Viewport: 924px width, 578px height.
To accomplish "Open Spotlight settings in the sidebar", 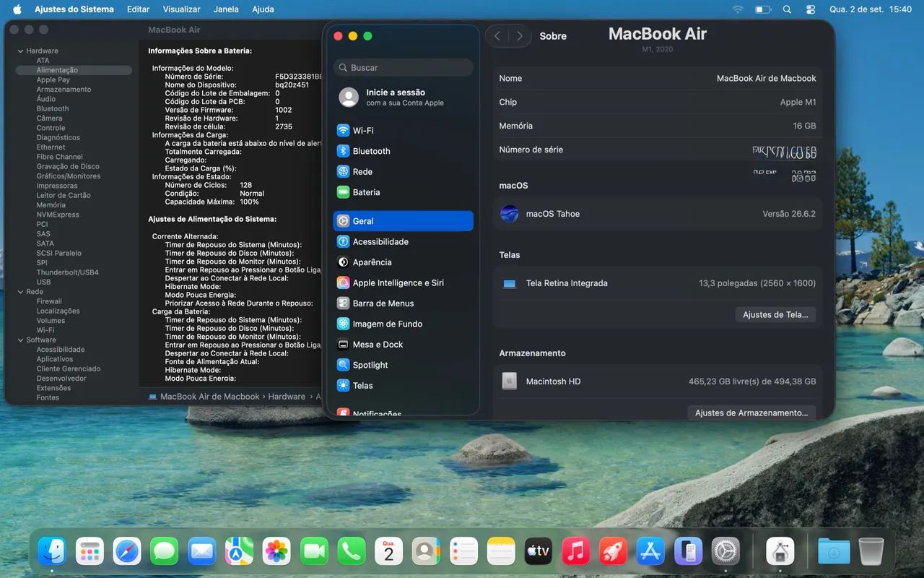I will tap(403, 366).
